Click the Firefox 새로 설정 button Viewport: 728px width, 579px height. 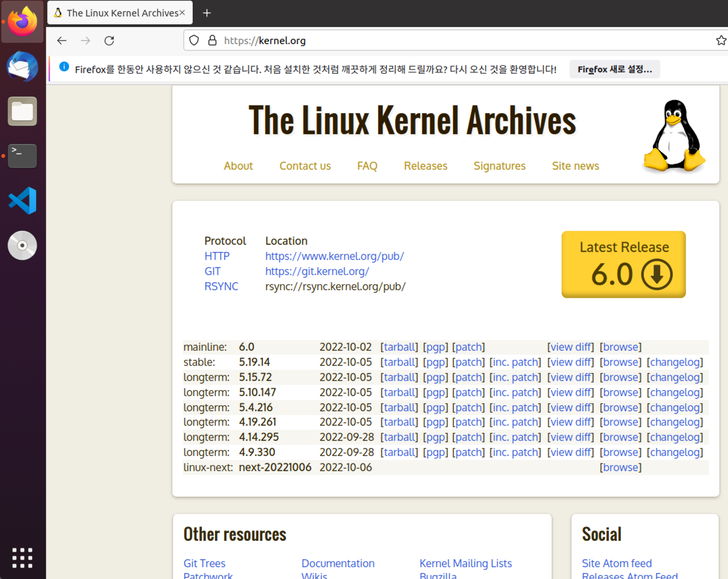click(614, 69)
